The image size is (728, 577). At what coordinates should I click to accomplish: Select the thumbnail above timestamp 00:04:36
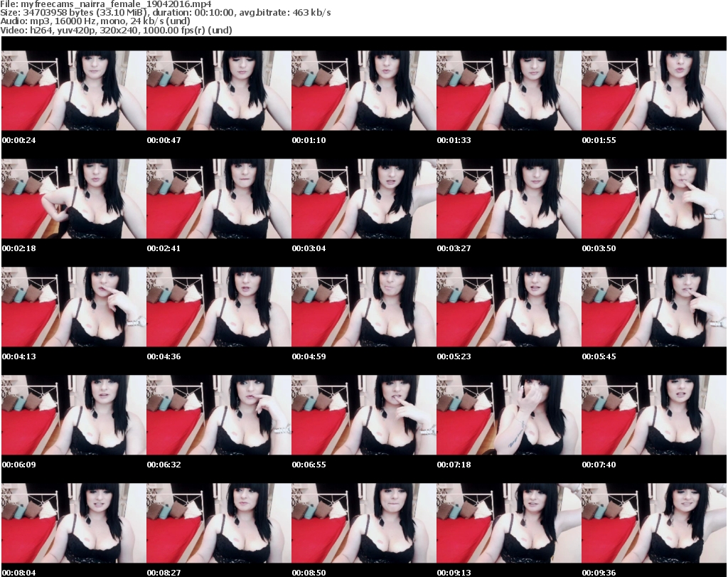click(x=219, y=307)
